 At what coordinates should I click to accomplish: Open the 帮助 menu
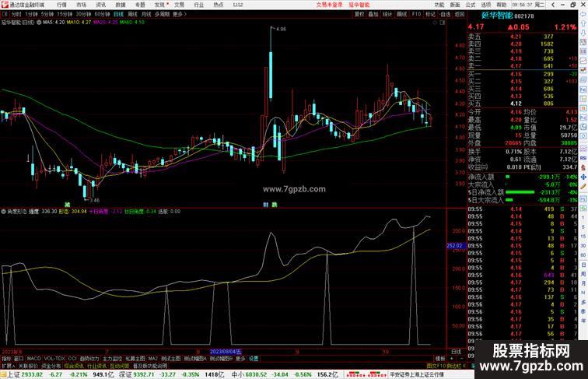point(502,5)
